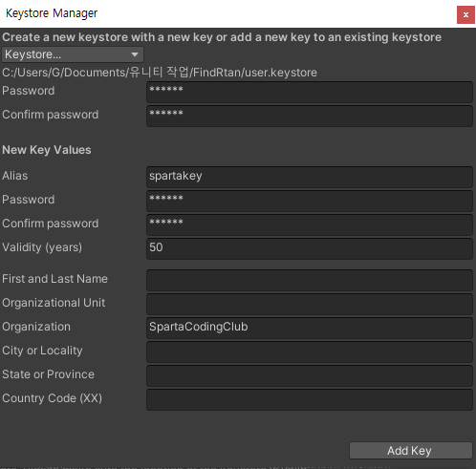Select the Organizational Unit input box
476x469 pixels.
[x=310, y=304]
